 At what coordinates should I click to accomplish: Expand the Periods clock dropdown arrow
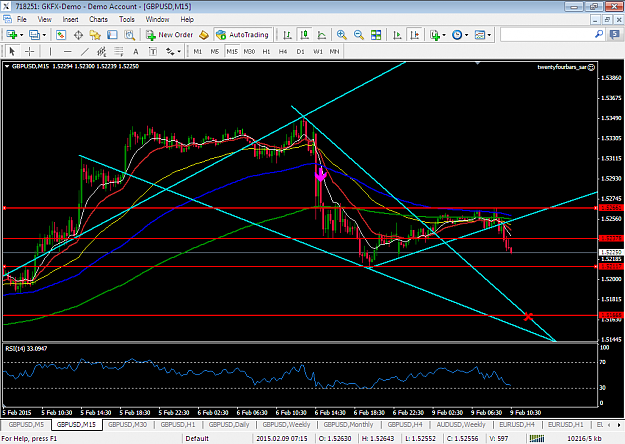click(466, 35)
